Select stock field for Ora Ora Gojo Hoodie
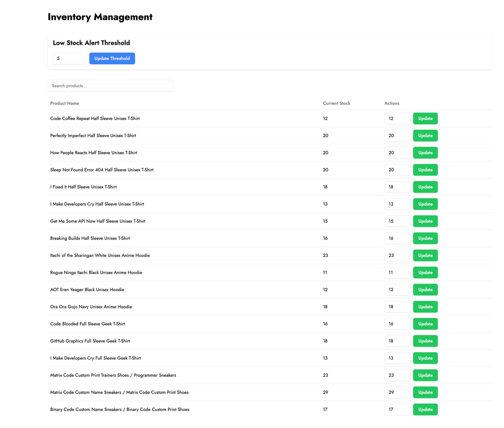Image resolution: width=504 pixels, height=428 pixels. tap(397, 307)
